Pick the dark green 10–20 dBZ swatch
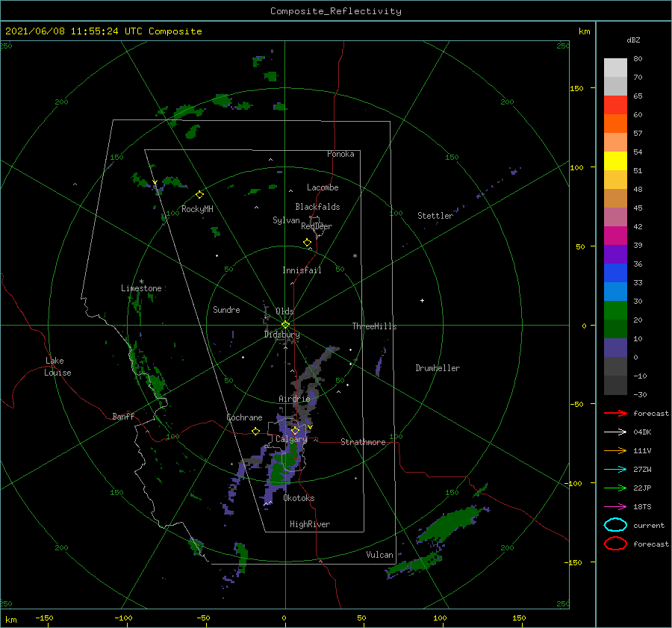Viewport: 672px width, 628px height. point(615,329)
